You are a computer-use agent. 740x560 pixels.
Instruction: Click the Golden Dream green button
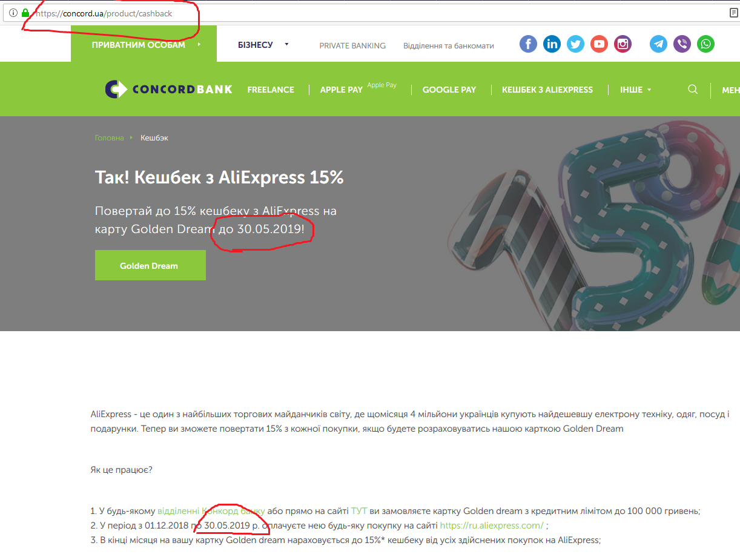point(150,265)
